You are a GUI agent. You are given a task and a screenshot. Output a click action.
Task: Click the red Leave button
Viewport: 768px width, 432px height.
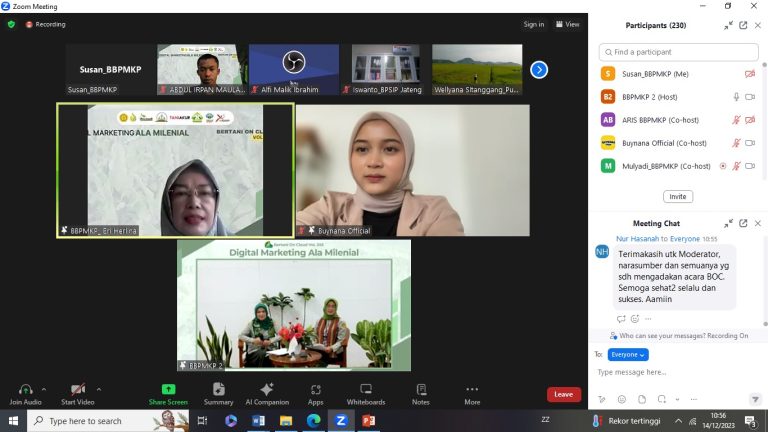coord(564,394)
